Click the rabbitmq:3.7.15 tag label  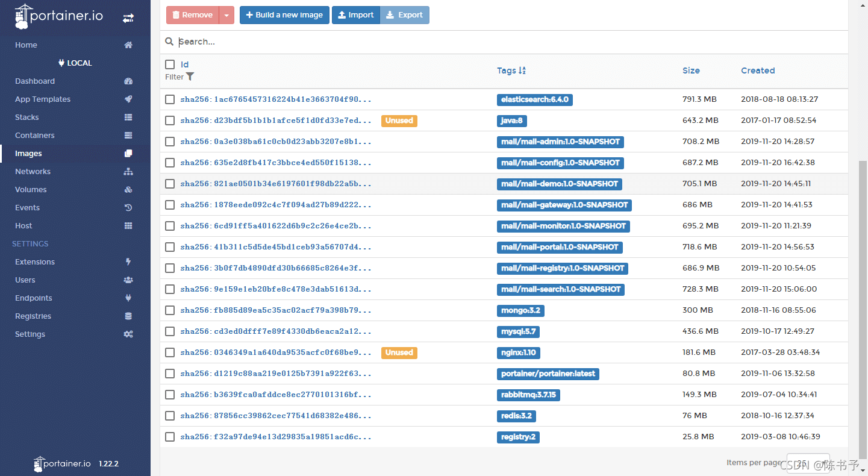(529, 395)
